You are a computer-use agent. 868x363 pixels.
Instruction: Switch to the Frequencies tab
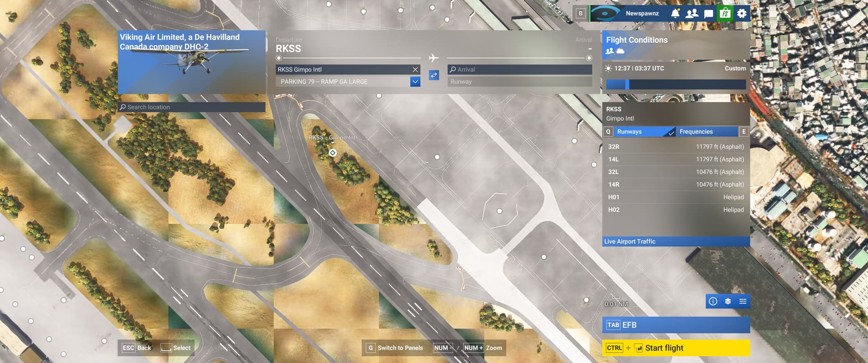tap(707, 131)
